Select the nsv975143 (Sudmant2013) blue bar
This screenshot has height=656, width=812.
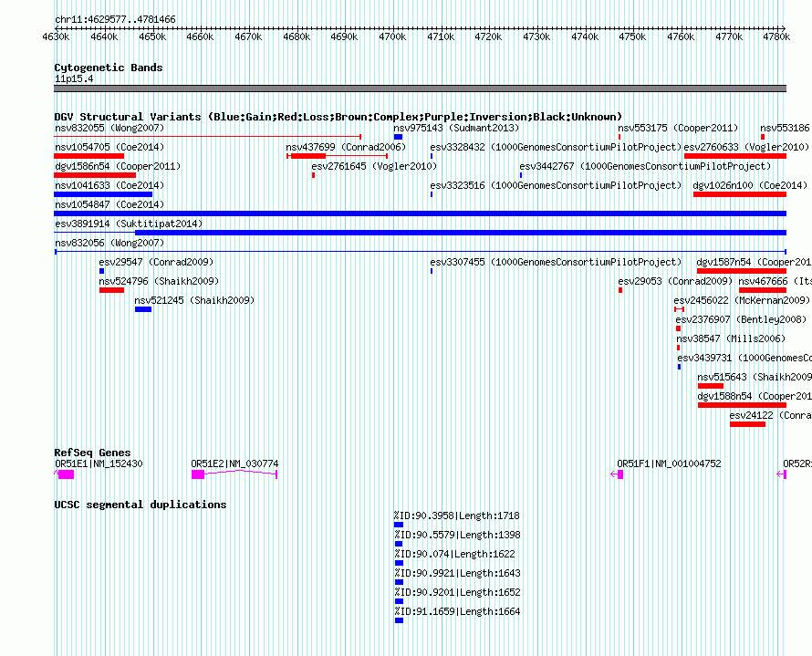coord(398,137)
